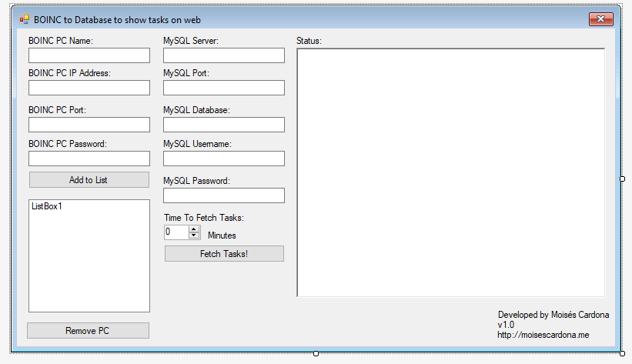Click the Fetch Tasks! button

224,253
